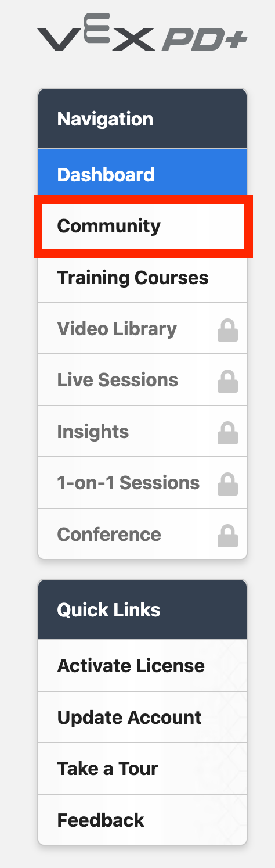Open the Insights menu entry
Viewport: 275px width, 868px height.
[x=143, y=432]
